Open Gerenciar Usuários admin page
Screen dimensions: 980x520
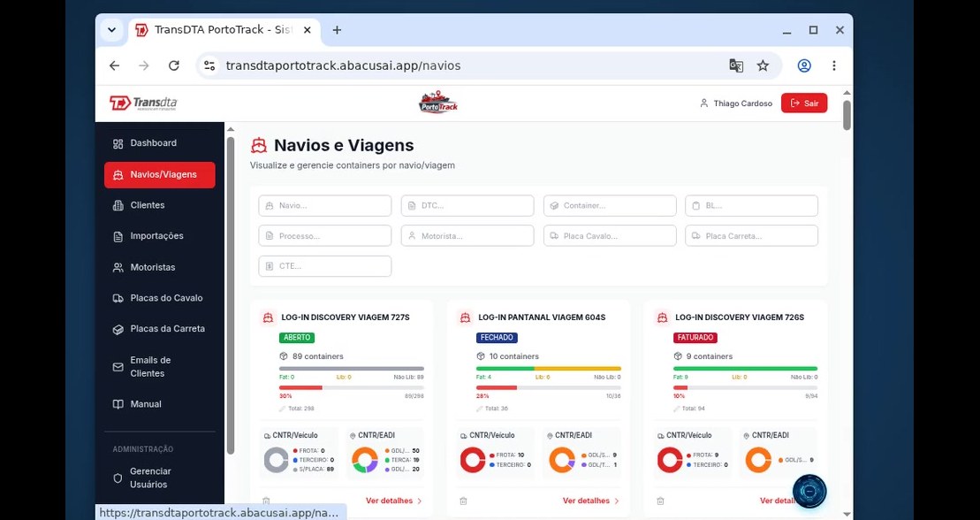pos(159,478)
